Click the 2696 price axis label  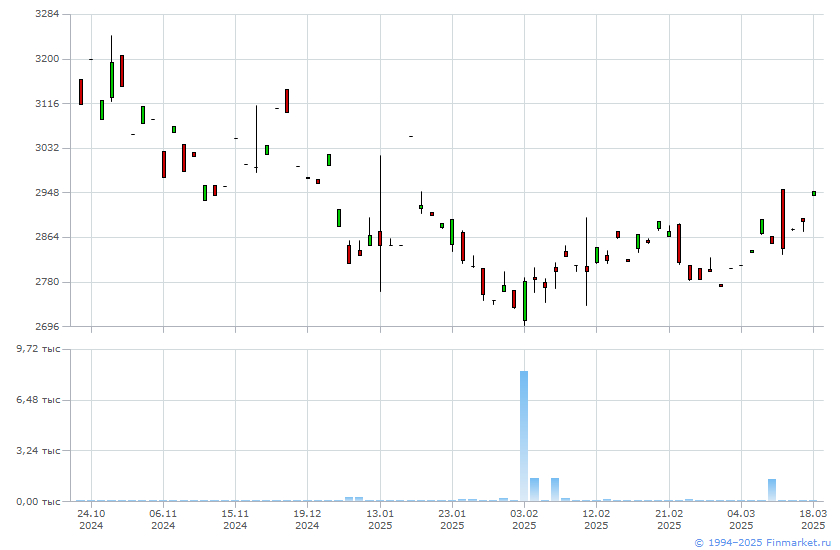(47, 326)
